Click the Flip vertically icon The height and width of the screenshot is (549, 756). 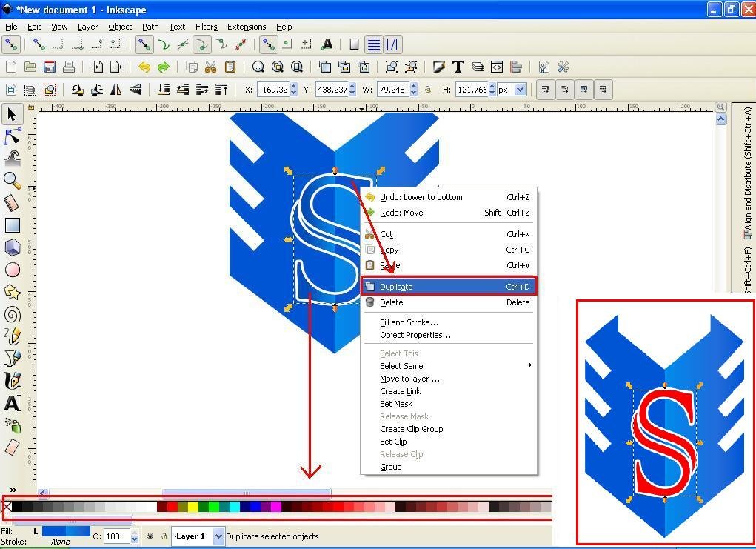(136, 89)
